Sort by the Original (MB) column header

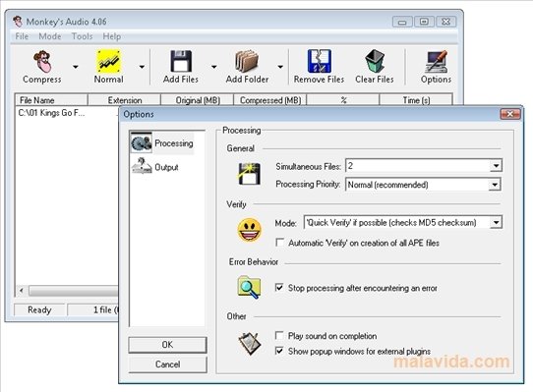click(x=198, y=100)
